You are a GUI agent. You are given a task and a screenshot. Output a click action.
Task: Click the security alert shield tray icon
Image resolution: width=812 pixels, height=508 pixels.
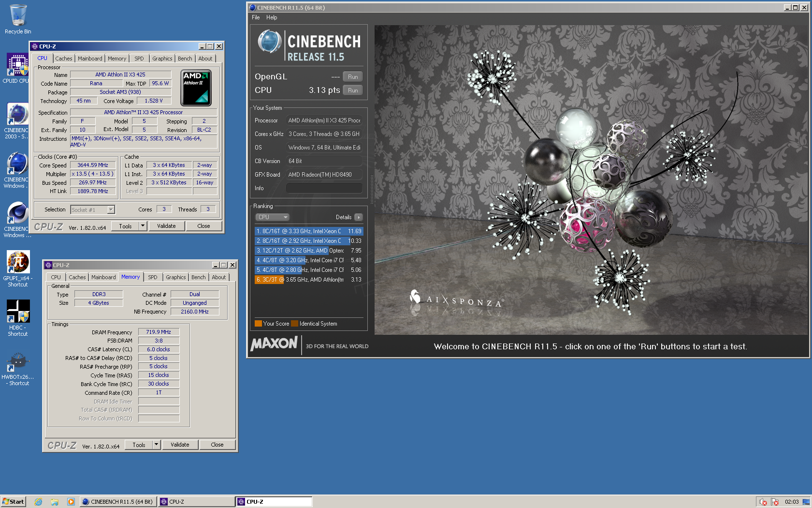[775, 502]
